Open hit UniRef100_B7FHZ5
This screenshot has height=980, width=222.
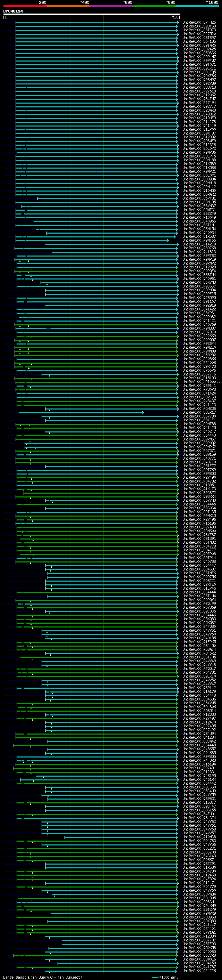(x=199, y=23)
